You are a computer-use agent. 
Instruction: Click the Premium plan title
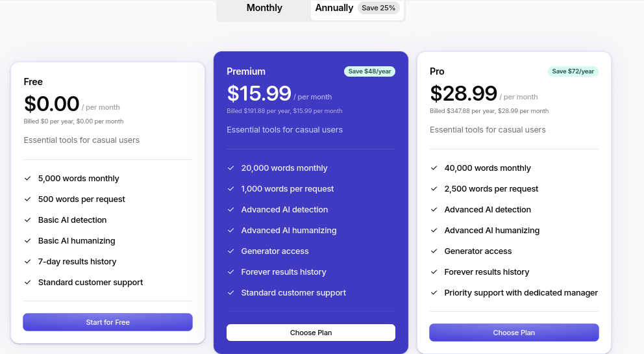point(246,71)
